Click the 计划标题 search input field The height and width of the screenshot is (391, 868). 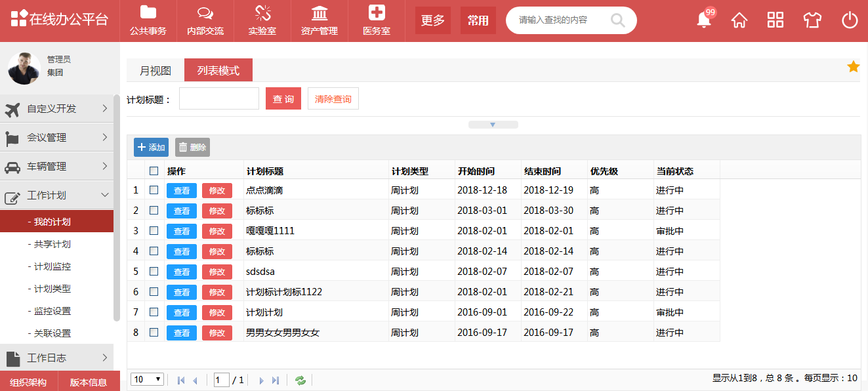click(219, 99)
